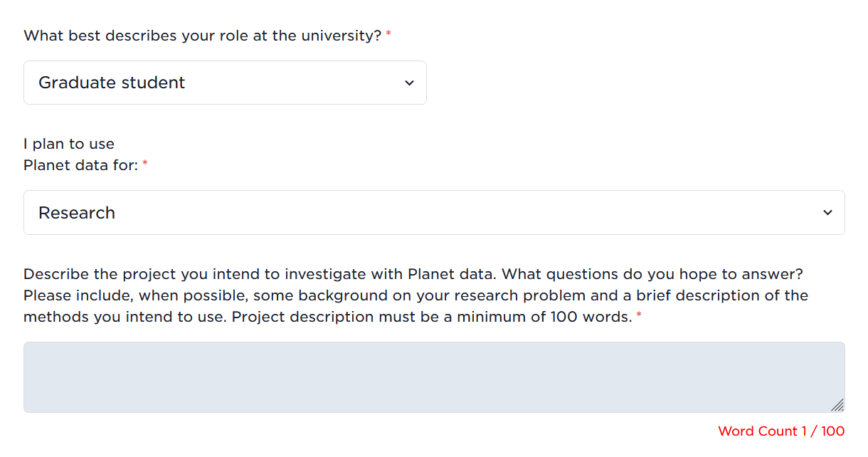Click the 'Describe the project you intend' line
The height and width of the screenshot is (457, 868).
[x=413, y=274]
